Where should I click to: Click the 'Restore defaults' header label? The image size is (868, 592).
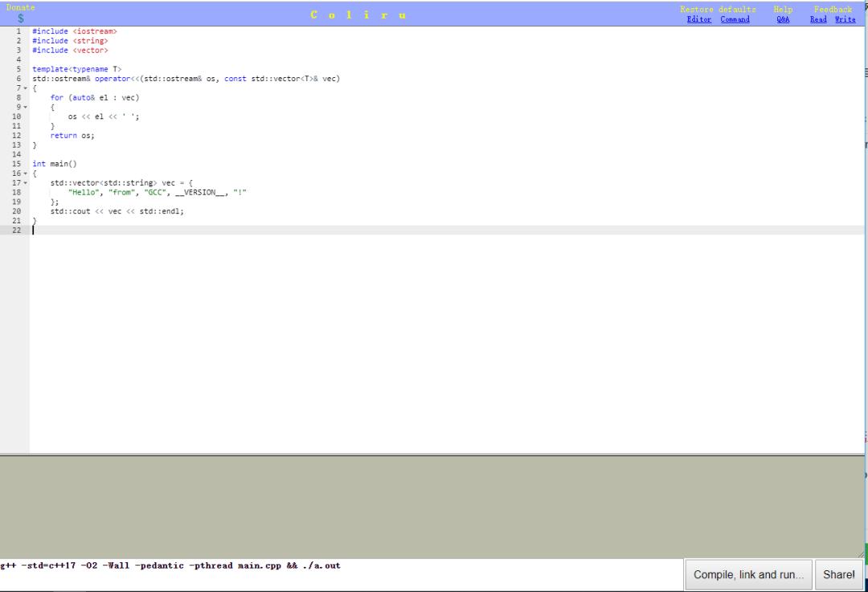pyautogui.click(x=718, y=10)
